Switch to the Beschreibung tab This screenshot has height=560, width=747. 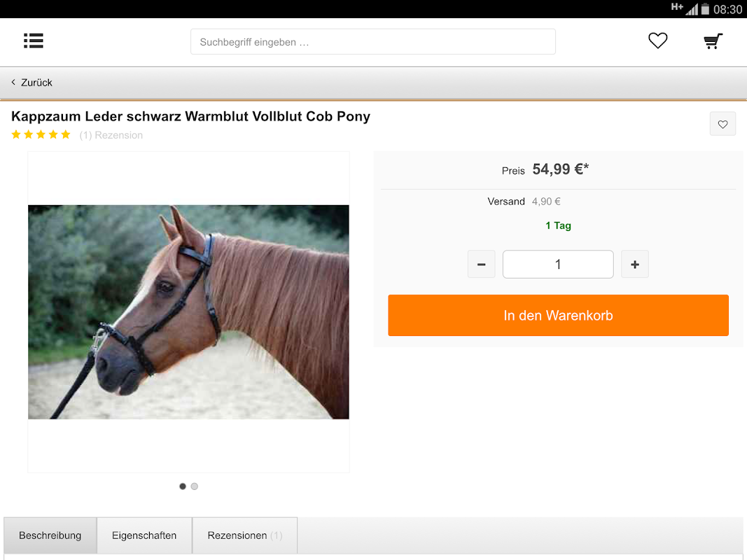[50, 535]
